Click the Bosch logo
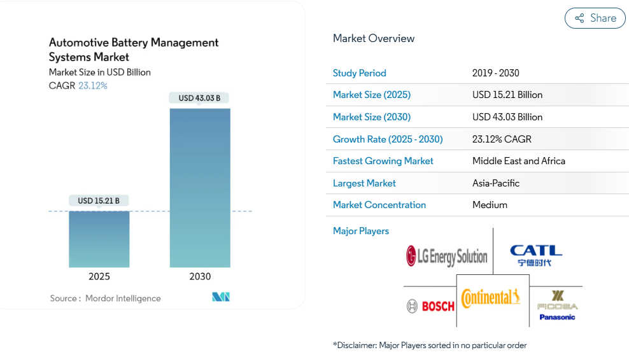The height and width of the screenshot is (364, 629). click(430, 306)
